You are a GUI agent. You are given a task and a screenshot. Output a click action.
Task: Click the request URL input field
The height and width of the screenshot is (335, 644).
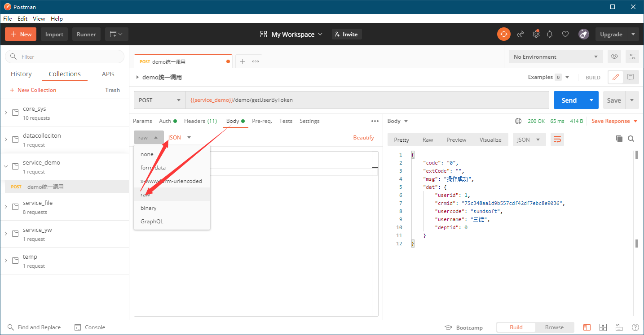click(367, 100)
